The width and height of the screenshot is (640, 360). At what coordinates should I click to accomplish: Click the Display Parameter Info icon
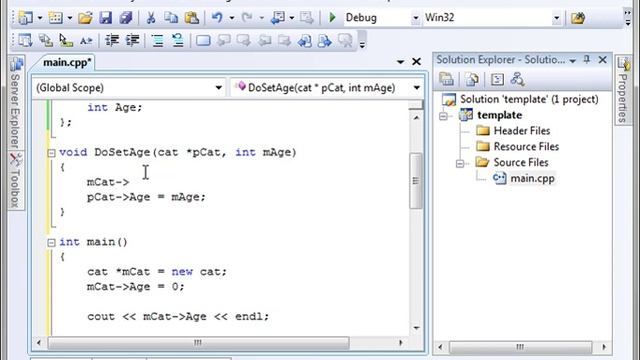coord(45,40)
